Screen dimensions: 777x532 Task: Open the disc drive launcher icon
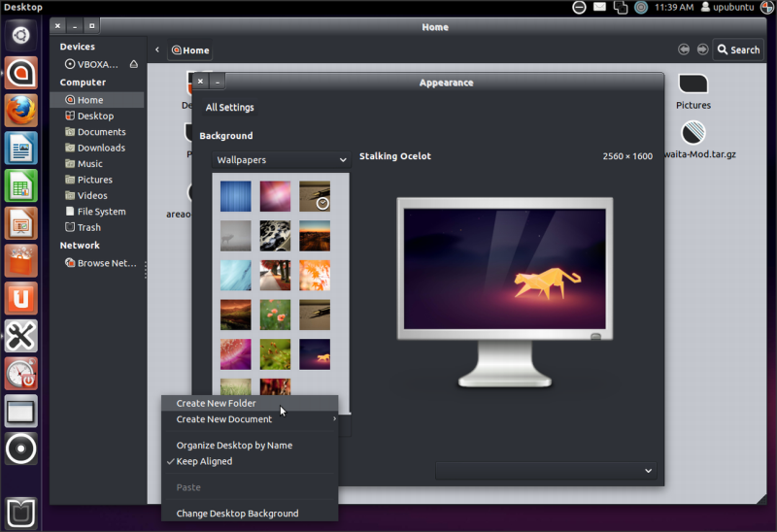tap(20, 449)
